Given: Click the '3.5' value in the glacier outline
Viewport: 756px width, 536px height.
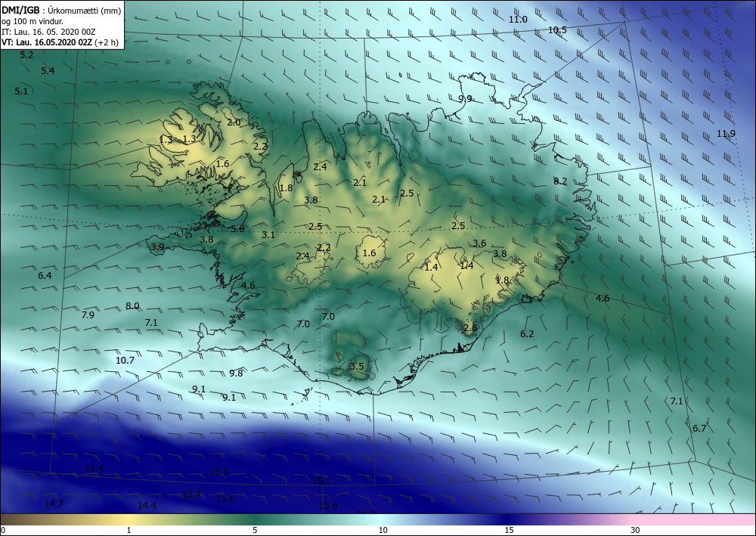Looking at the screenshot, I should pos(357,367).
